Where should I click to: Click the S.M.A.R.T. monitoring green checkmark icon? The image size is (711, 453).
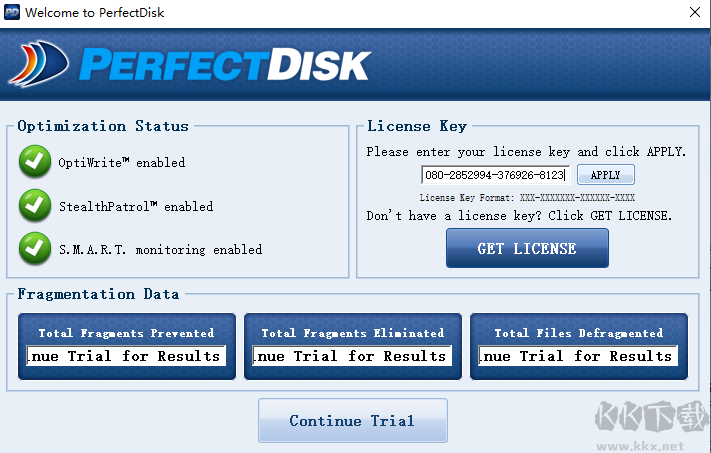[36, 249]
